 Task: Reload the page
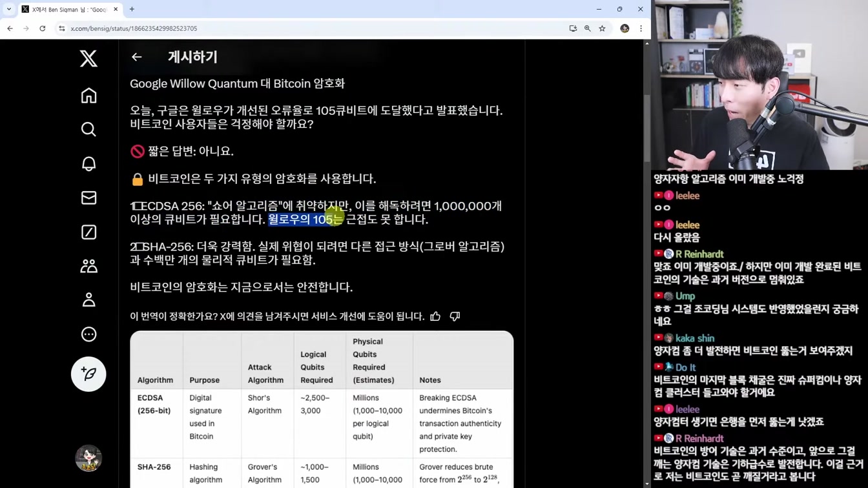tap(43, 28)
